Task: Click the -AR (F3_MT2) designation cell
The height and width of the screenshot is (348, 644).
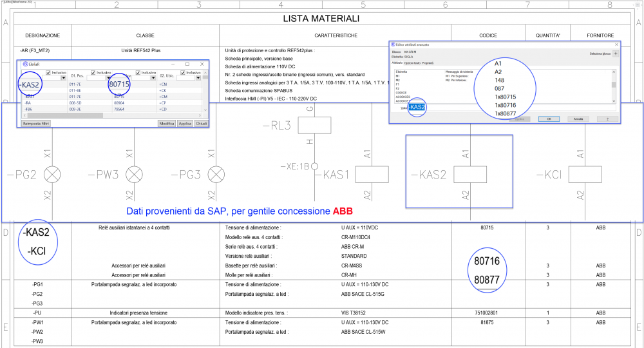Action: tap(35, 50)
